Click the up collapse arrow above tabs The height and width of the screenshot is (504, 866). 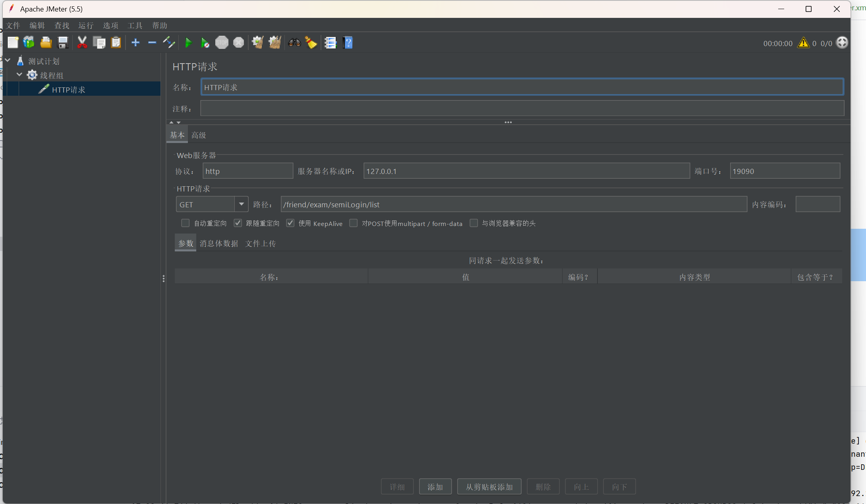coord(172,122)
